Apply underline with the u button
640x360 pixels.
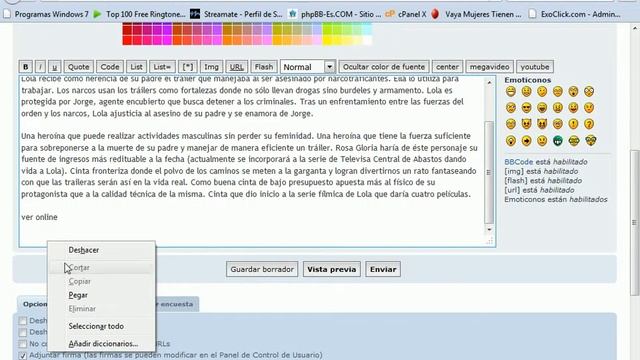coord(54,67)
